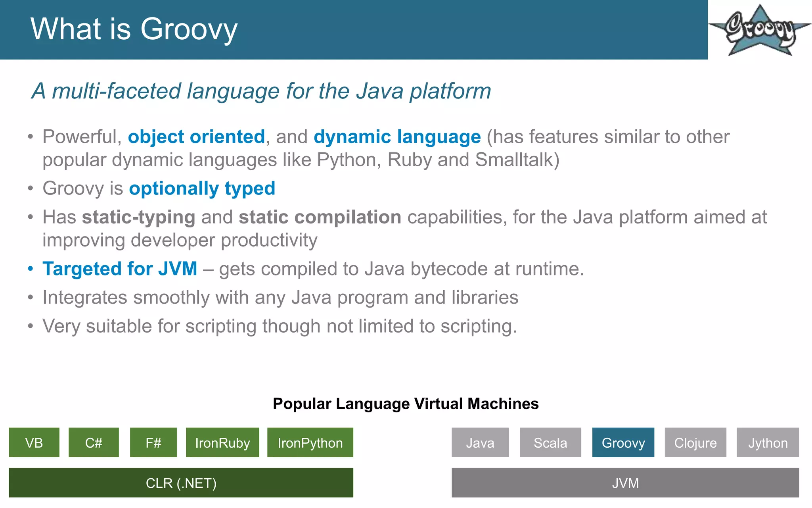Select the Jython language box

(768, 443)
